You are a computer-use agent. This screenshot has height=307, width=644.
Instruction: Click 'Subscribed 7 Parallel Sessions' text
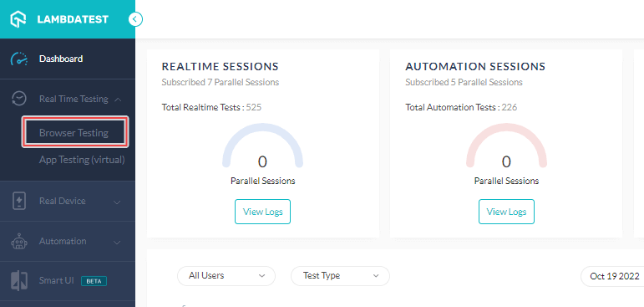point(221,82)
